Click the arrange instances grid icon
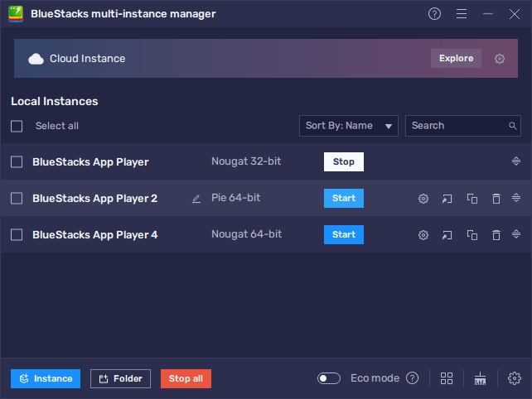The height and width of the screenshot is (399, 532). 447,378
